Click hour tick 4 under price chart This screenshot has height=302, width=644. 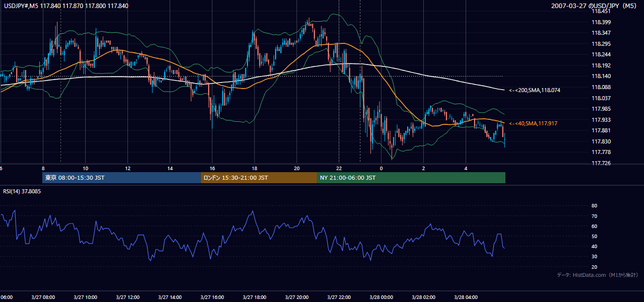[466, 168]
